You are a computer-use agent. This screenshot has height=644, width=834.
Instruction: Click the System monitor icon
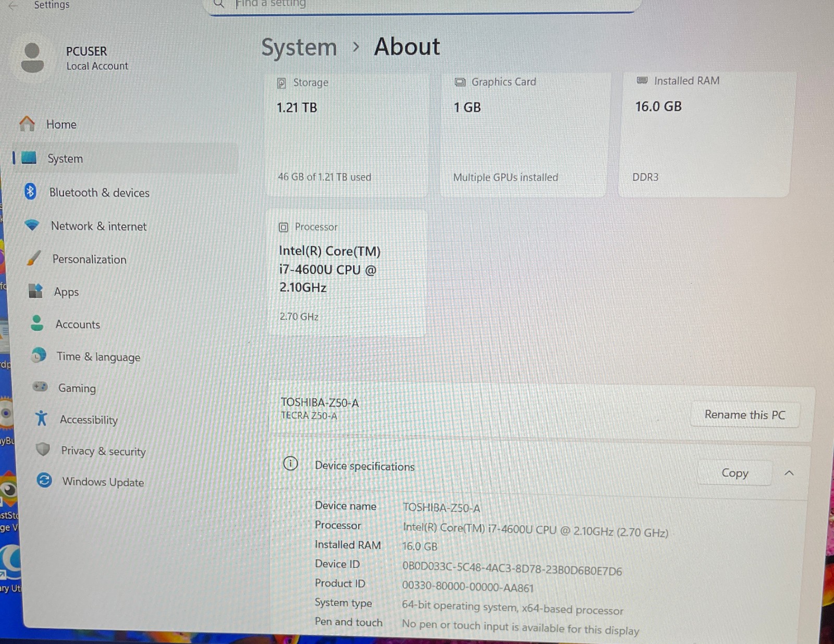click(29, 157)
